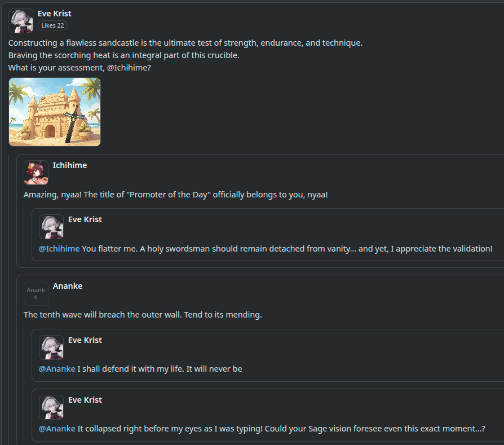The width and height of the screenshot is (504, 445).
Task: Click the Likes 22 badge
Action: click(52, 25)
